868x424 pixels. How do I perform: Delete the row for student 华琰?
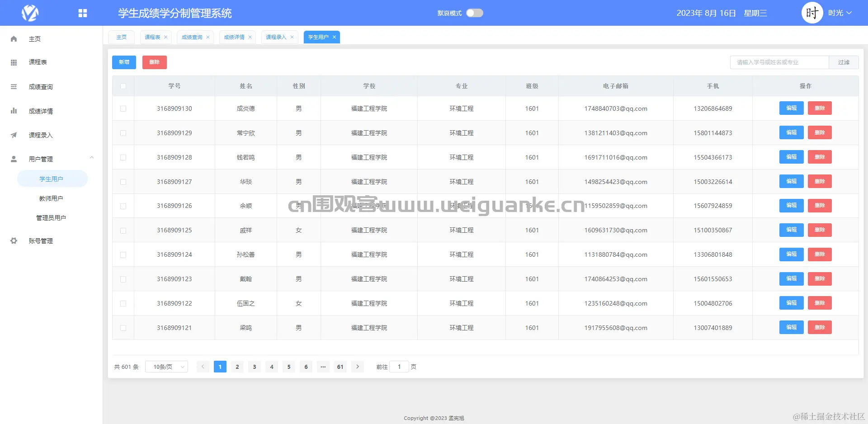point(820,182)
